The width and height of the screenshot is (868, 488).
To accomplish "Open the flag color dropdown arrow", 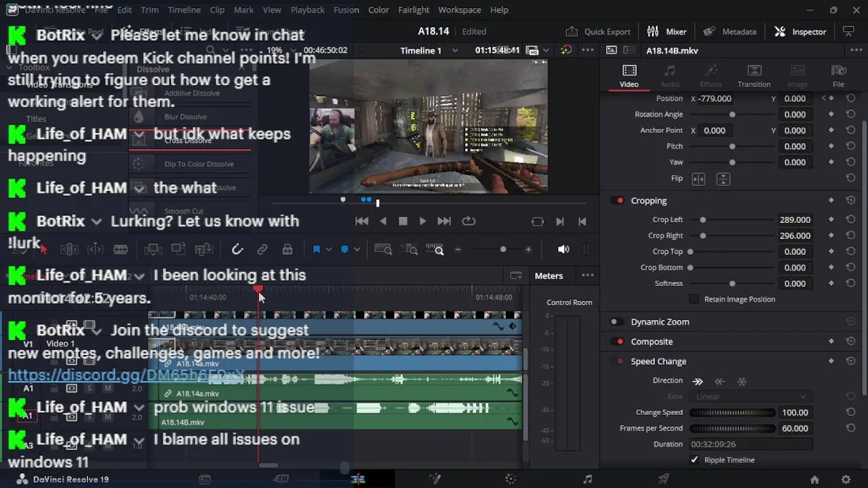I will click(x=329, y=249).
